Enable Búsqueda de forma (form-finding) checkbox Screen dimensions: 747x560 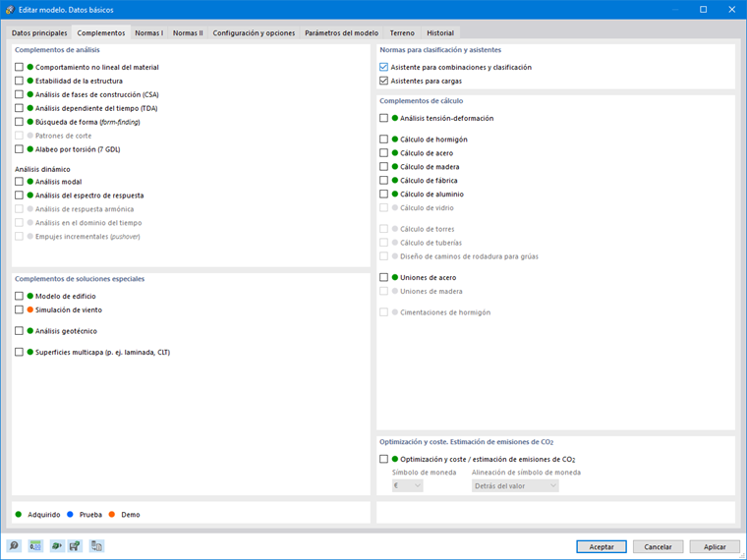pos(19,122)
